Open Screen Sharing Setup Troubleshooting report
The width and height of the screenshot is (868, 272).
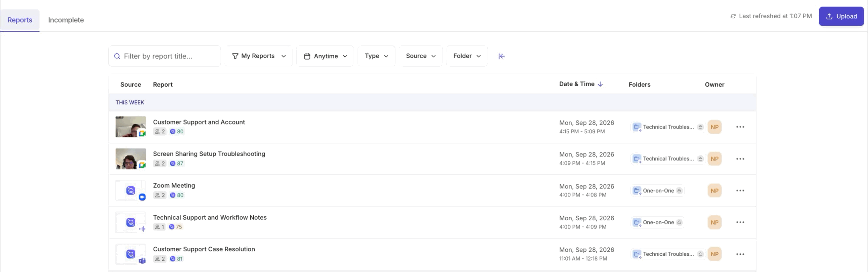point(209,154)
